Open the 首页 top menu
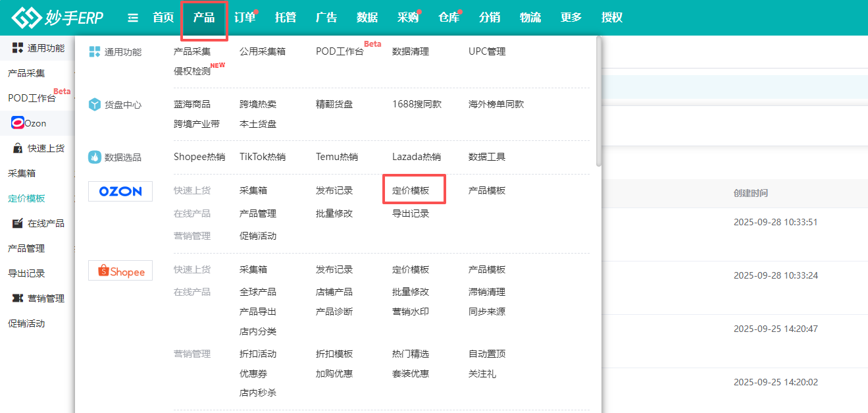Screen dimensions: 868x413 (x=163, y=18)
